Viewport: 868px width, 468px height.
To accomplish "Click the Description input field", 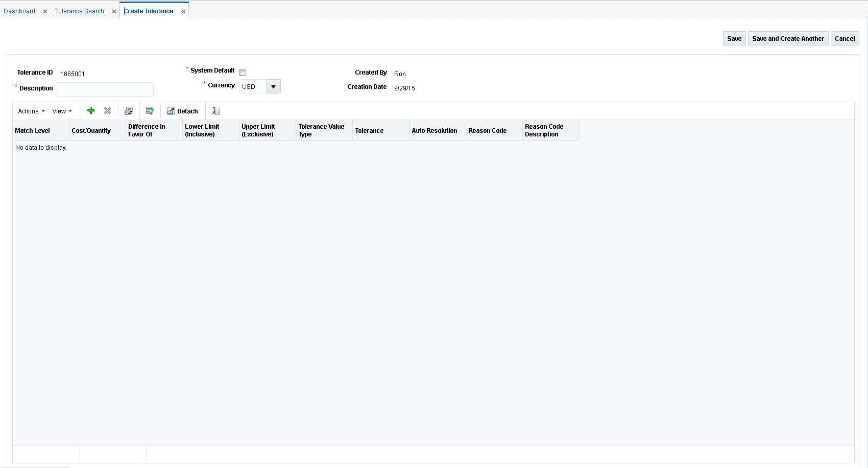I will 105,89.
